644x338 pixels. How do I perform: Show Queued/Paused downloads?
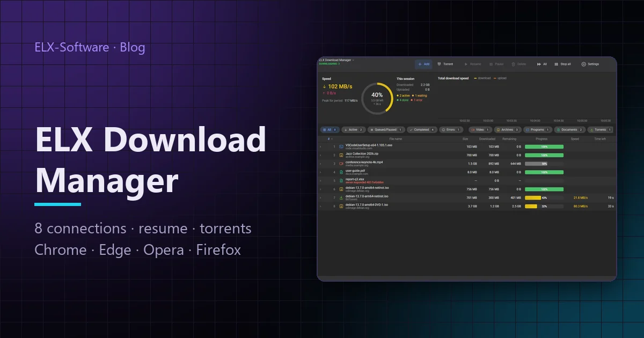[x=386, y=130]
